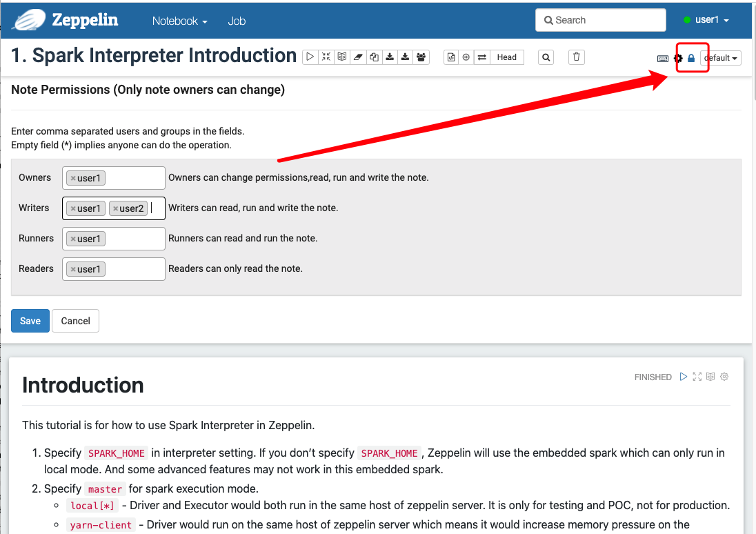756x534 pixels.
Task: Click the Note Permissions heading
Action: (148, 90)
